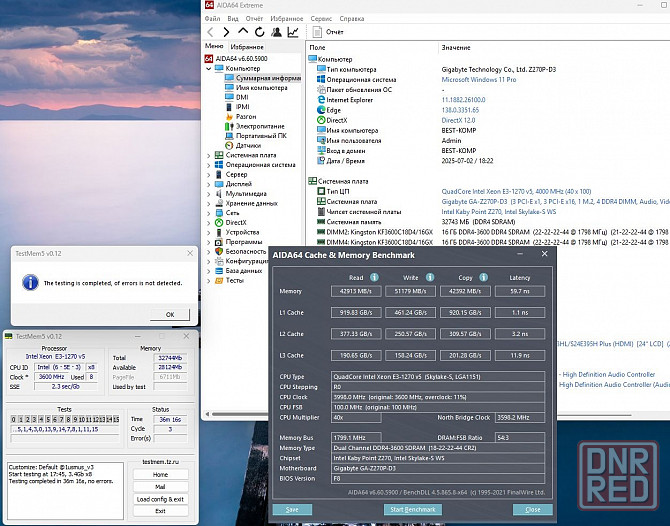
Task: Click the Хранение данных storage icon in the tree
Action: click(x=219, y=203)
